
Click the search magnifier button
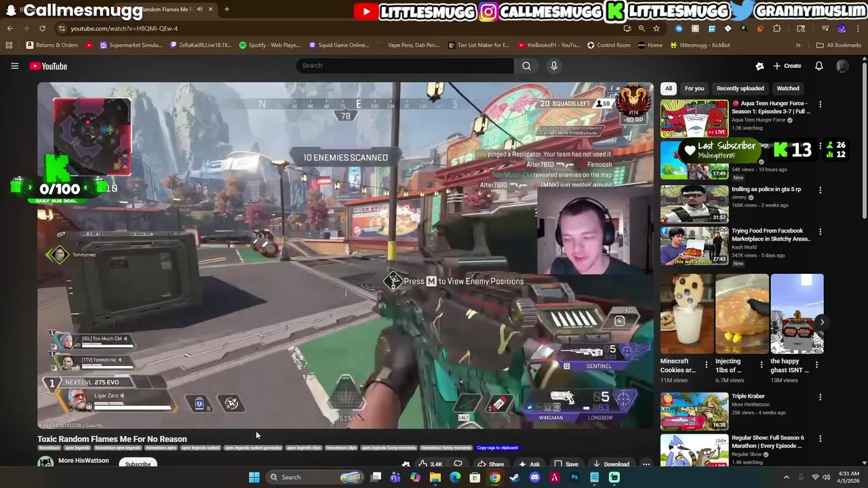tap(526, 66)
